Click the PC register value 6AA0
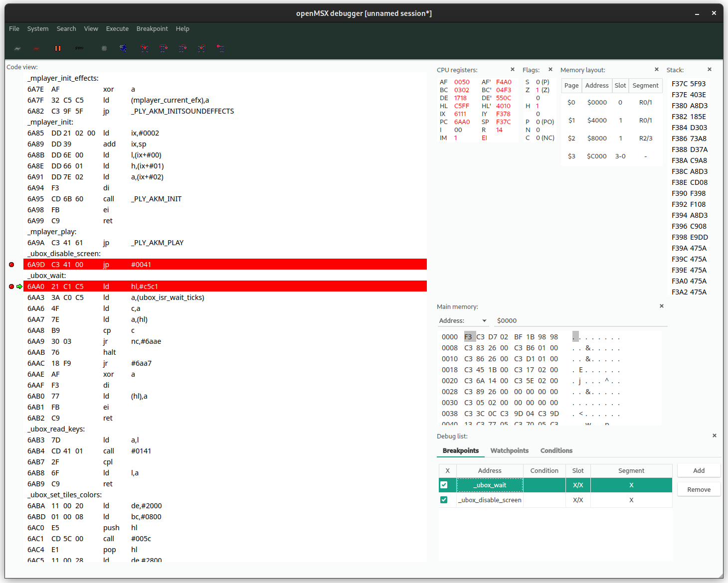 tap(462, 122)
